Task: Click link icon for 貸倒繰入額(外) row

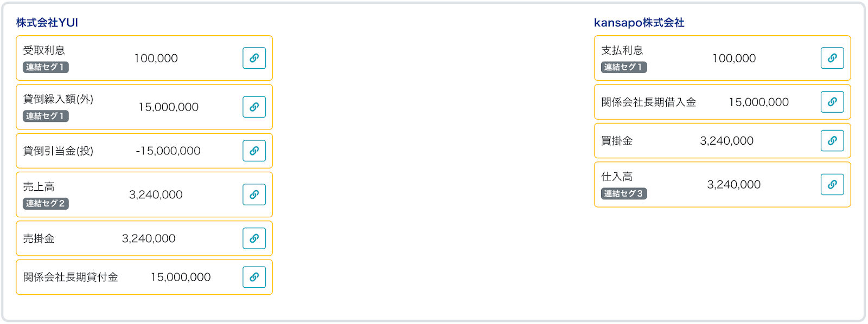Action: point(254,107)
